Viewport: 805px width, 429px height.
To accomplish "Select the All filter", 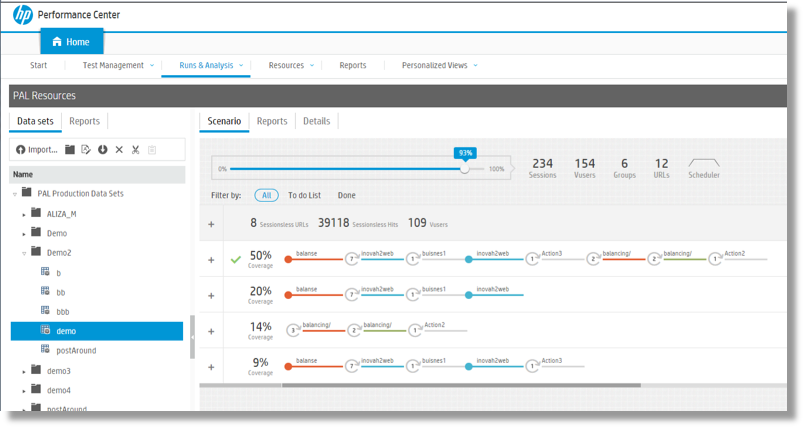I will (266, 195).
